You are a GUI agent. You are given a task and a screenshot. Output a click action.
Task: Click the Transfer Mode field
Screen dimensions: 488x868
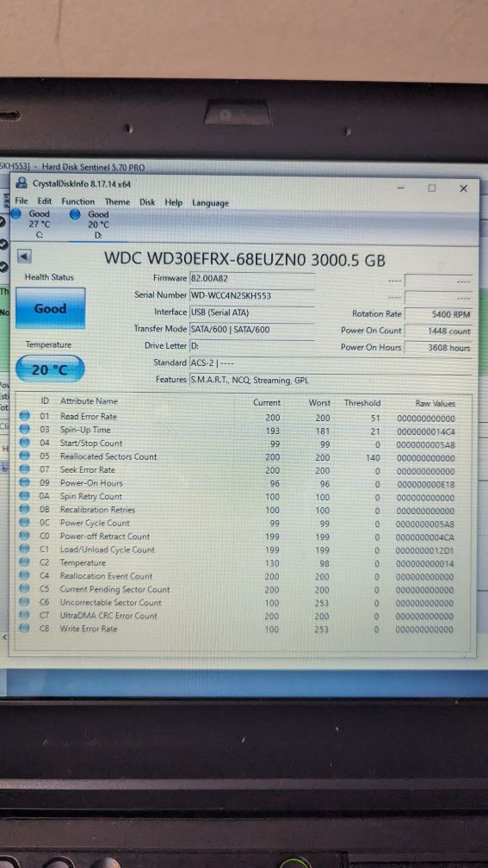tap(251, 329)
